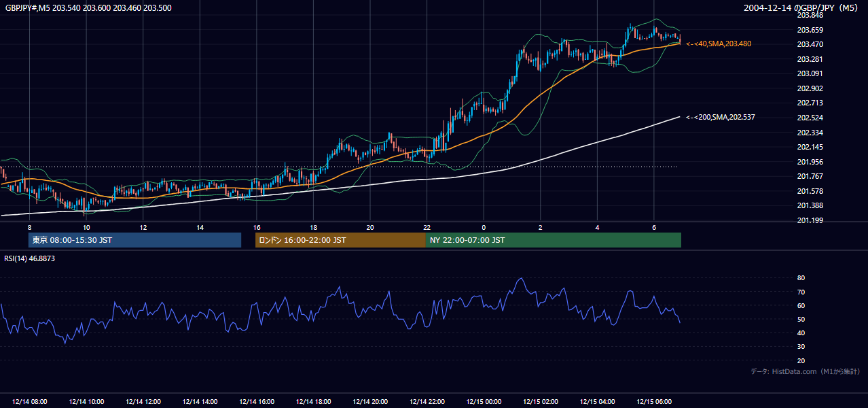This screenshot has height=408, width=868.
Task: Click the データ: HistData.com source credit
Action: click(x=805, y=371)
